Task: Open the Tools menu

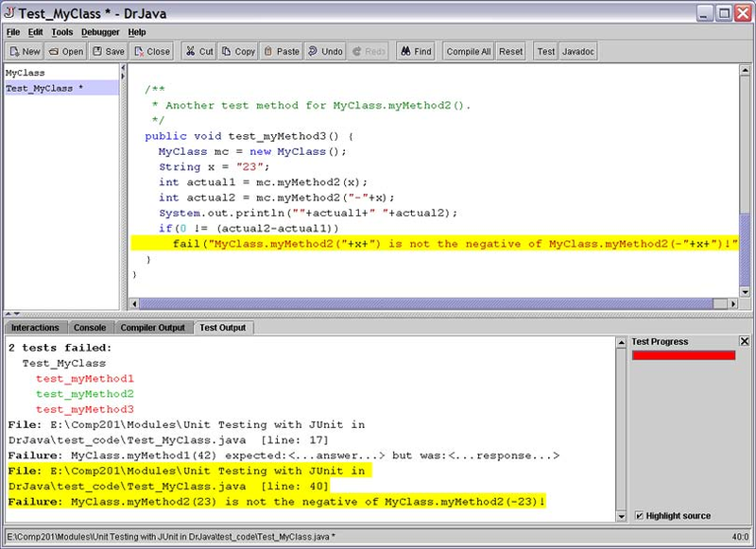Action: tap(62, 32)
